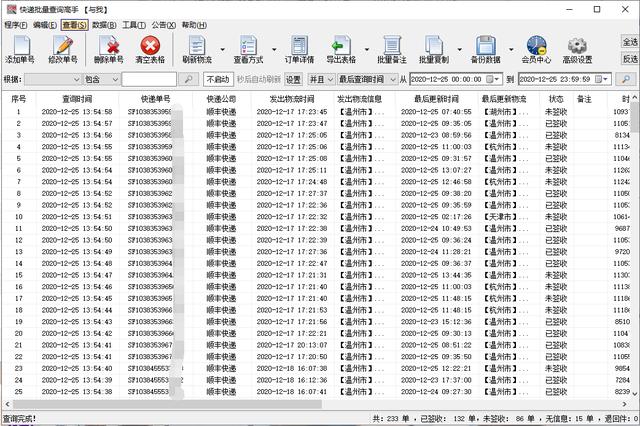Click the 备份数据 save icon
The height and width of the screenshot is (426, 640).
pos(486,47)
